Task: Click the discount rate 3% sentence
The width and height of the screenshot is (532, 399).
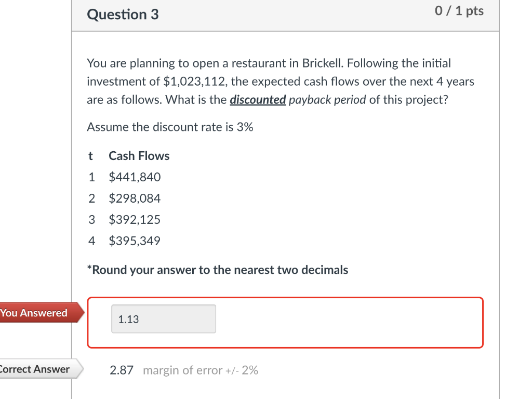Action: point(170,127)
